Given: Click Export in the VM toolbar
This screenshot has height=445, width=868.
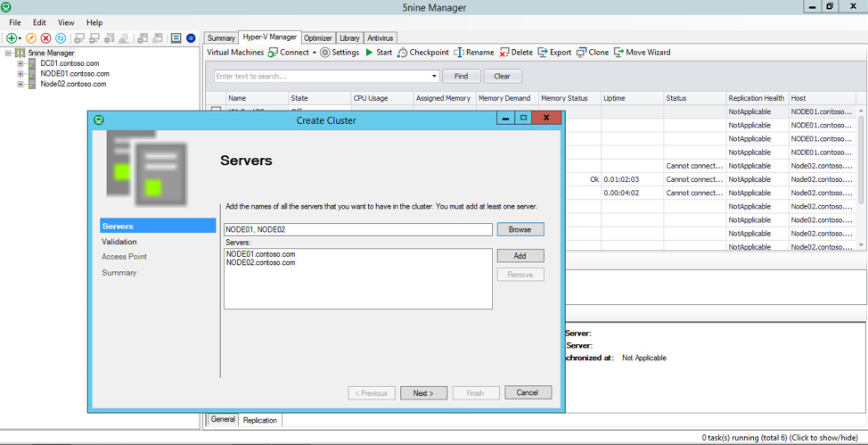Looking at the screenshot, I should click(553, 53).
